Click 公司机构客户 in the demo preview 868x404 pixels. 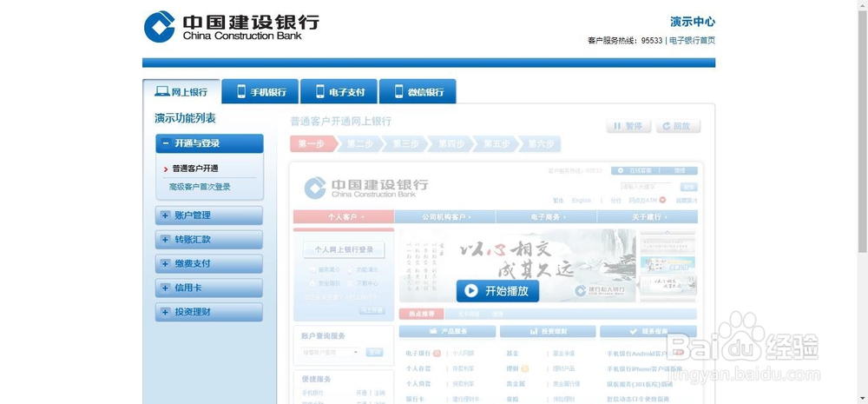click(445, 217)
